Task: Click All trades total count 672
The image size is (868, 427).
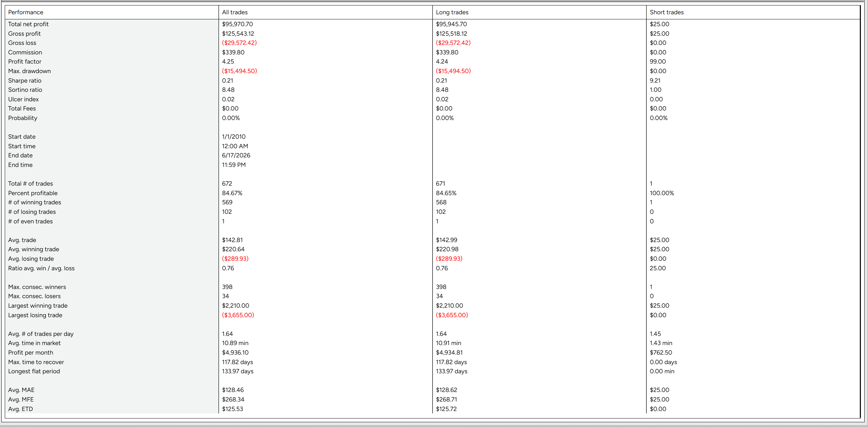Action: point(227,184)
